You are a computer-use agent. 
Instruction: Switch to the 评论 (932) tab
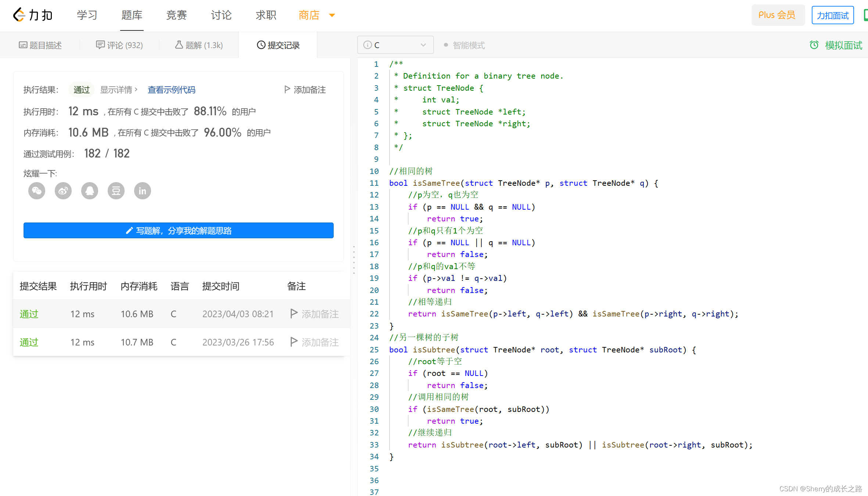click(x=119, y=45)
